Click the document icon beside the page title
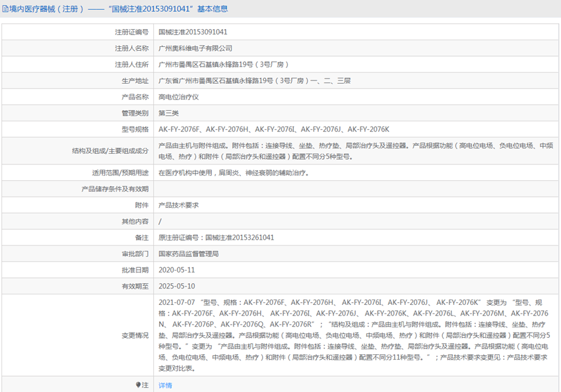 pyautogui.click(x=5, y=9)
